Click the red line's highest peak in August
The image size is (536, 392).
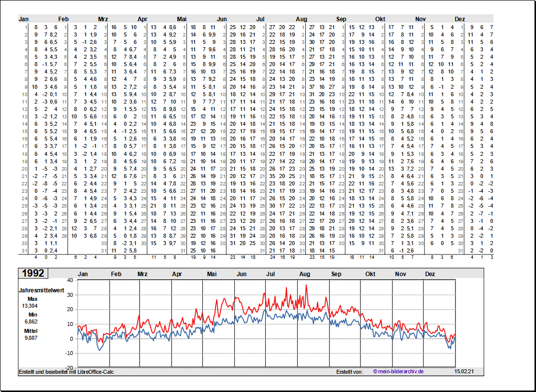[x=306, y=285]
